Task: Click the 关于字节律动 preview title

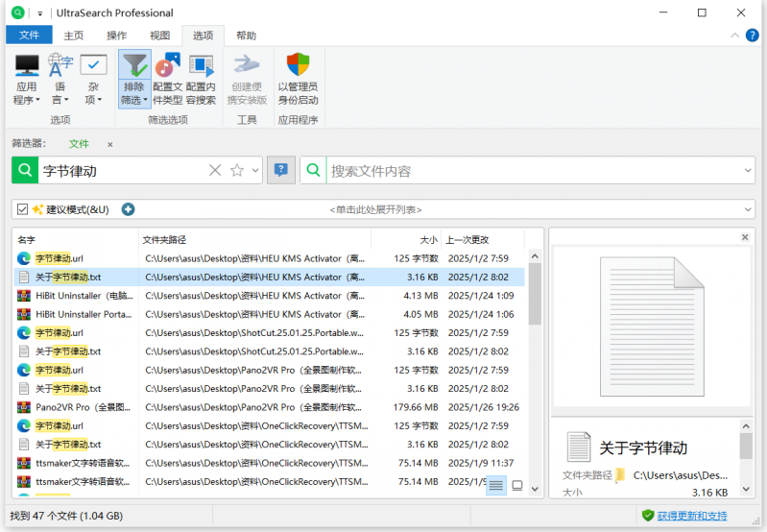Action: pyautogui.click(x=643, y=447)
